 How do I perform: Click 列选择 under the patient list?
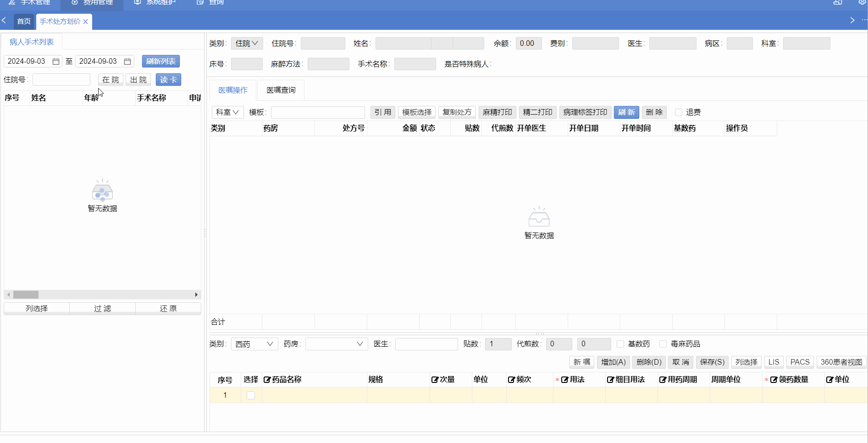37,309
